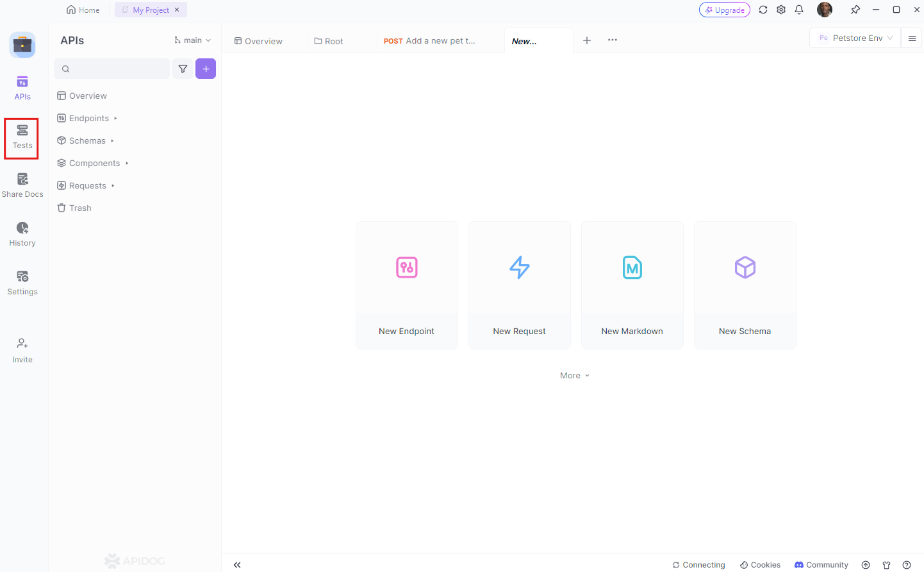Open the Tests section in sidebar
Viewport: 924px width, 572px height.
point(22,137)
